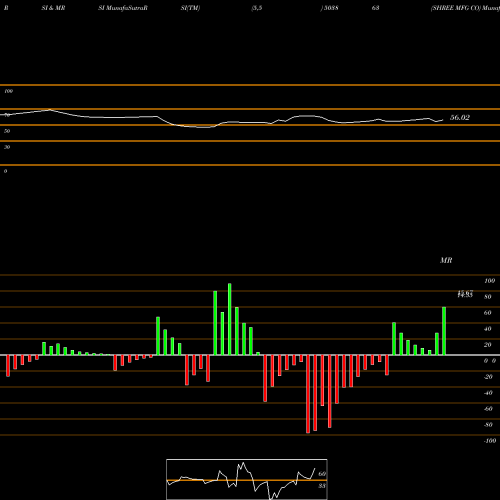Click the 60 label in the mini chart
The image size is (500, 500).
pyautogui.click(x=322, y=474)
